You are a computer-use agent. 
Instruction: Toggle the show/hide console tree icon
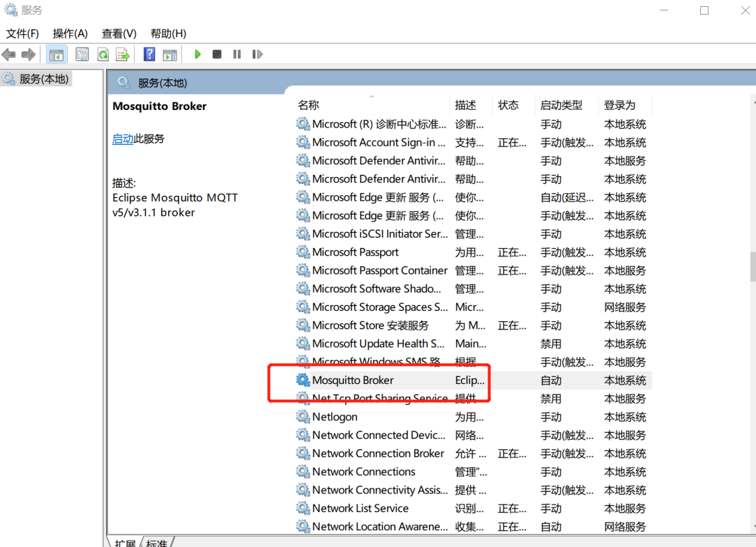tap(56, 54)
